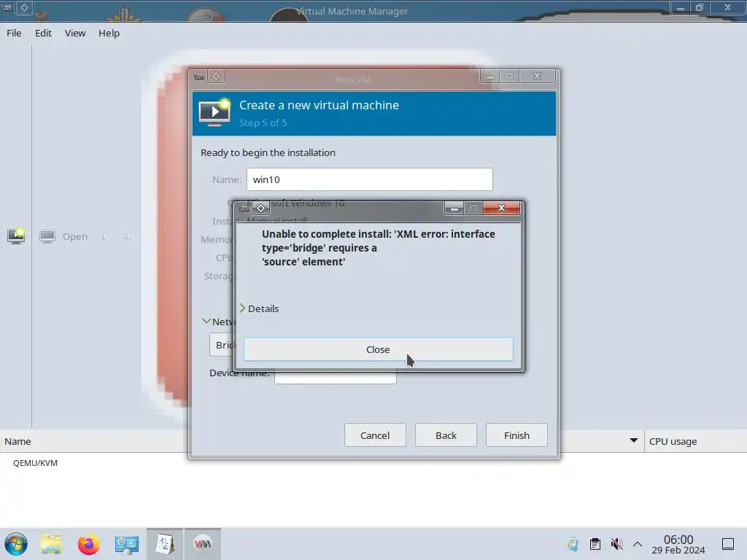Open the Help menu
This screenshot has height=560, width=747.
[x=109, y=33]
